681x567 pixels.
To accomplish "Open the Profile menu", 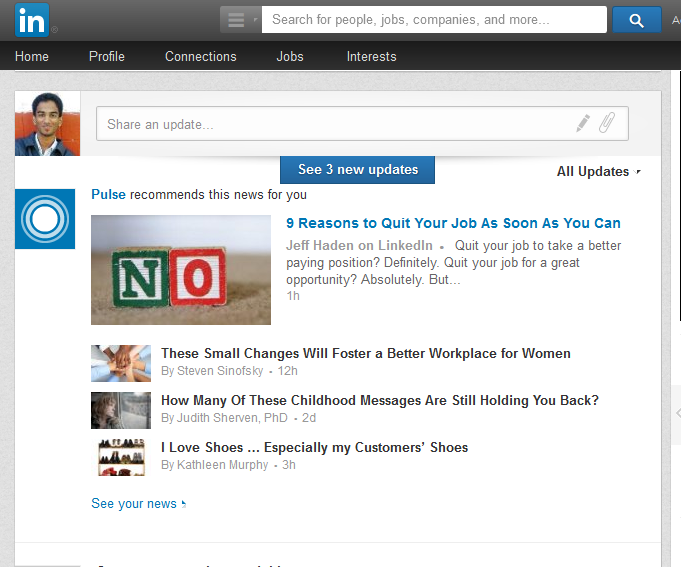I will pos(107,56).
